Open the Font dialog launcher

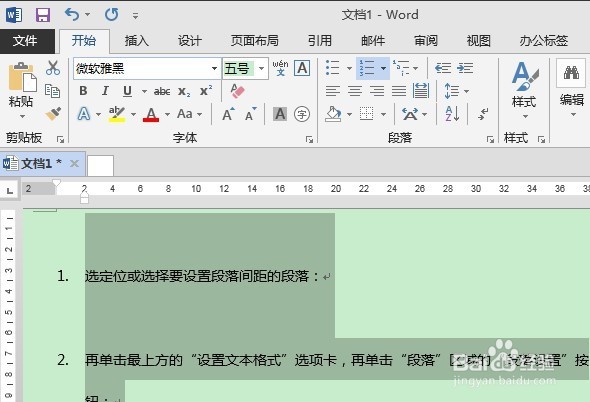(309, 140)
